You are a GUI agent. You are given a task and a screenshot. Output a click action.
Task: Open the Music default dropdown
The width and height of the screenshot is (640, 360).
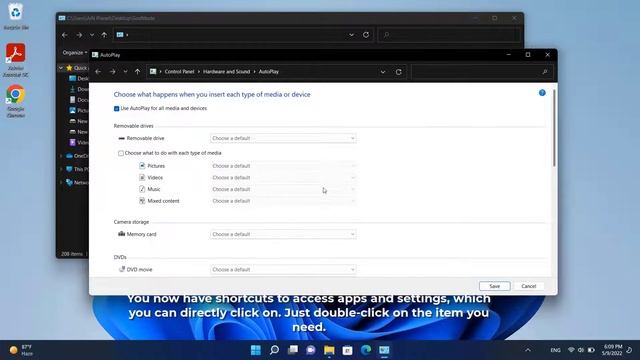coord(283,189)
